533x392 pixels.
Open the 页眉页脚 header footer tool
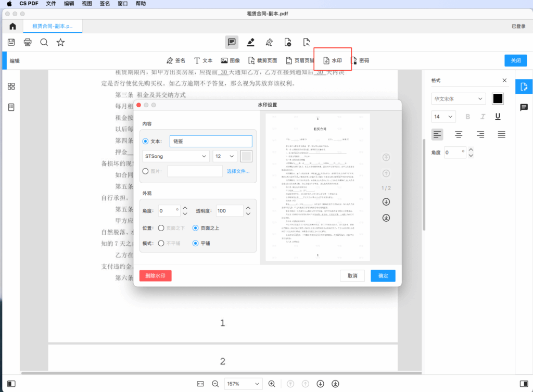(300, 60)
